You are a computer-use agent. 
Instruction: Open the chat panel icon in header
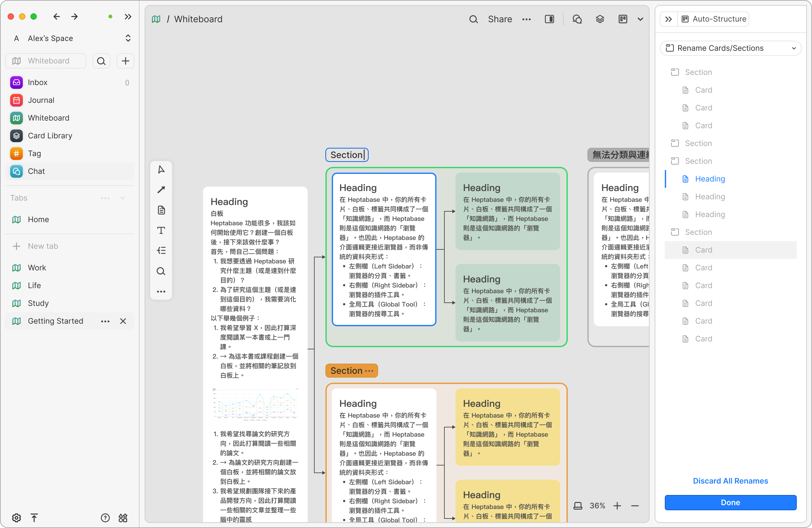pyautogui.click(x=577, y=19)
